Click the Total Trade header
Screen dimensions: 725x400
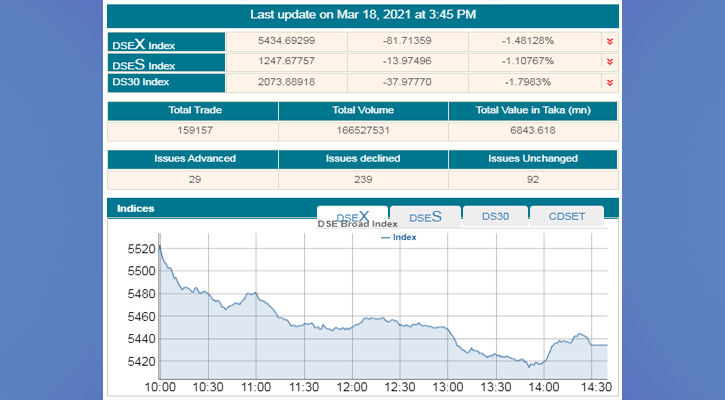pos(192,111)
